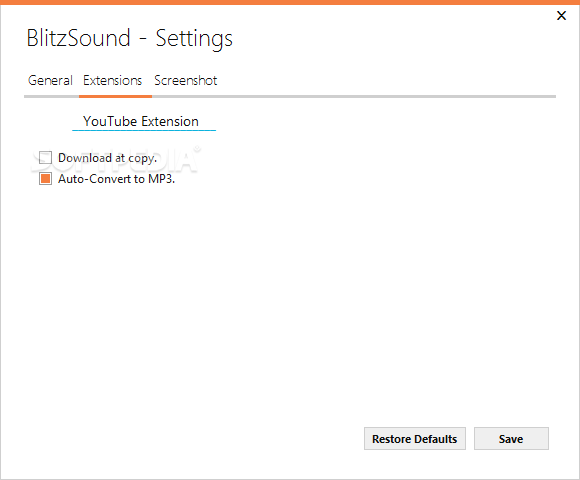The width and height of the screenshot is (580, 480).
Task: Click the Softpedia watermark
Action: [x=116, y=159]
